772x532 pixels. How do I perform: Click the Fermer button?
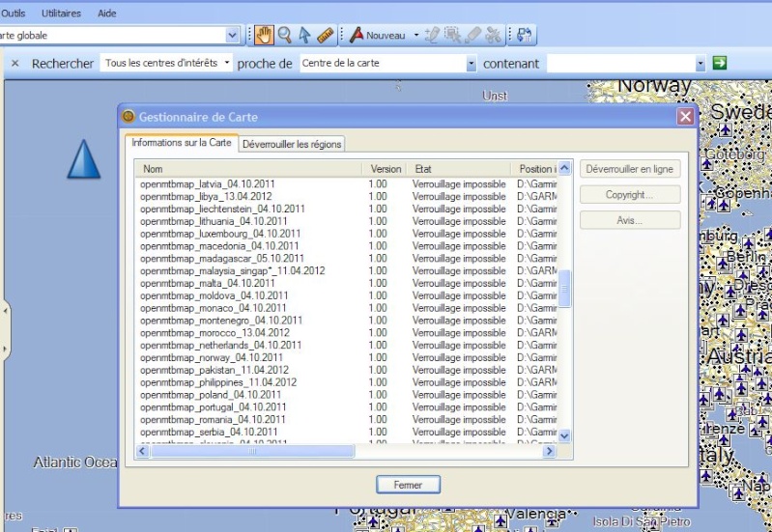pos(408,485)
